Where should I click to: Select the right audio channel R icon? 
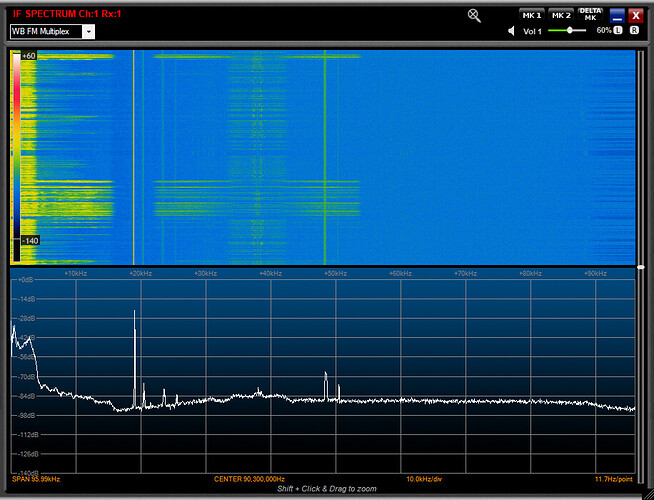click(x=634, y=31)
